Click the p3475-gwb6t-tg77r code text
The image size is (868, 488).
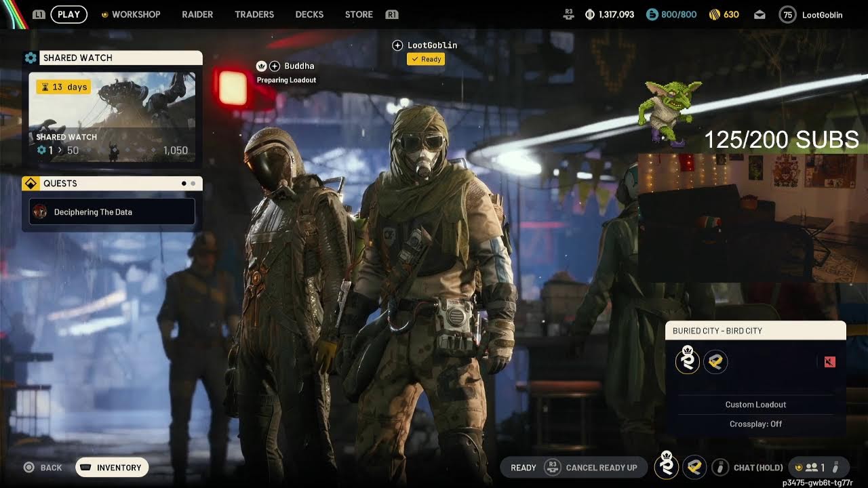coord(818,483)
